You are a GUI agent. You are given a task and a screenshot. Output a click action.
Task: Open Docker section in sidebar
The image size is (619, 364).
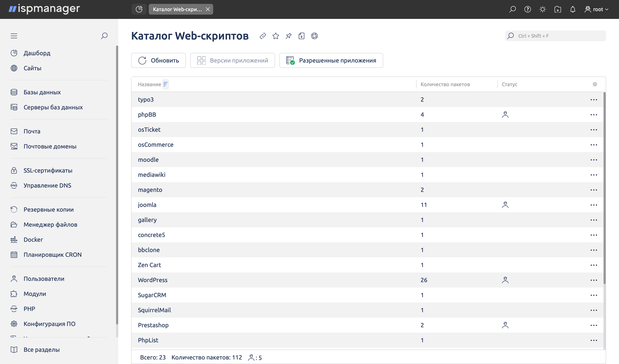[x=33, y=239]
